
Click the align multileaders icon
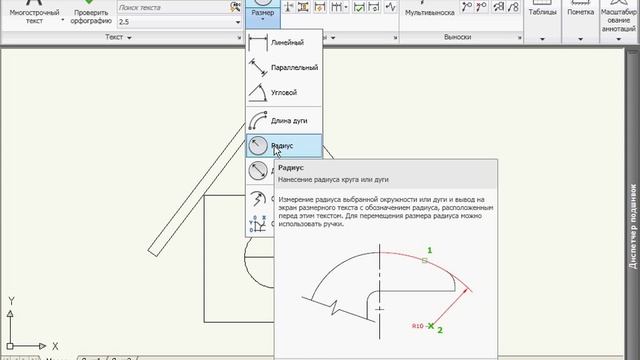click(499, 7)
